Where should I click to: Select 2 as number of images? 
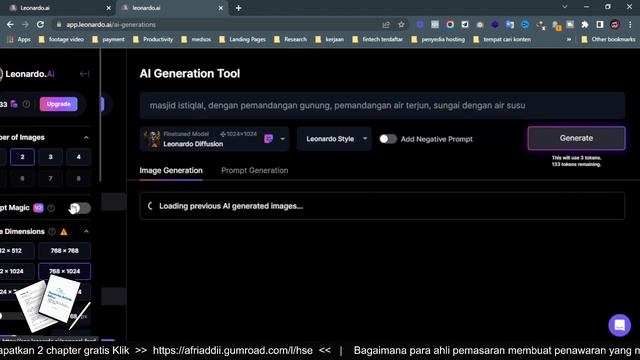[x=22, y=157]
